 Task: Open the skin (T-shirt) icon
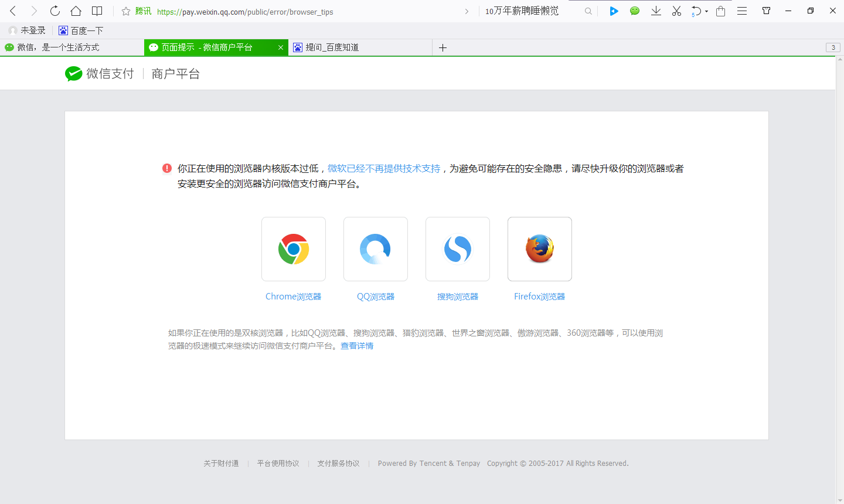click(766, 11)
